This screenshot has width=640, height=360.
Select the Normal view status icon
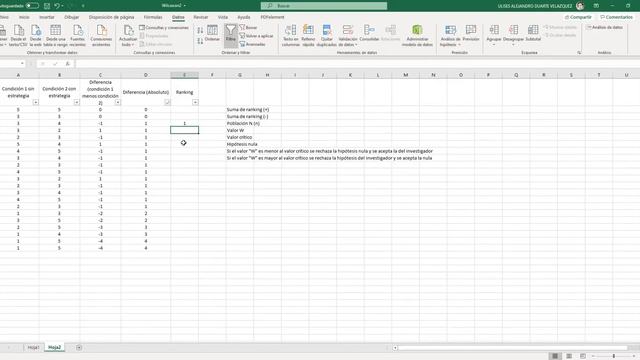(x=555, y=356)
